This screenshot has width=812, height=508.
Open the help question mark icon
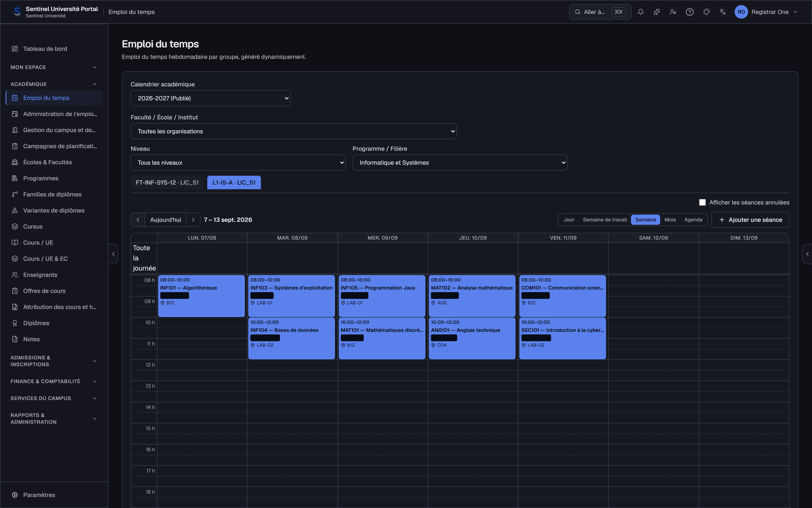(690, 12)
